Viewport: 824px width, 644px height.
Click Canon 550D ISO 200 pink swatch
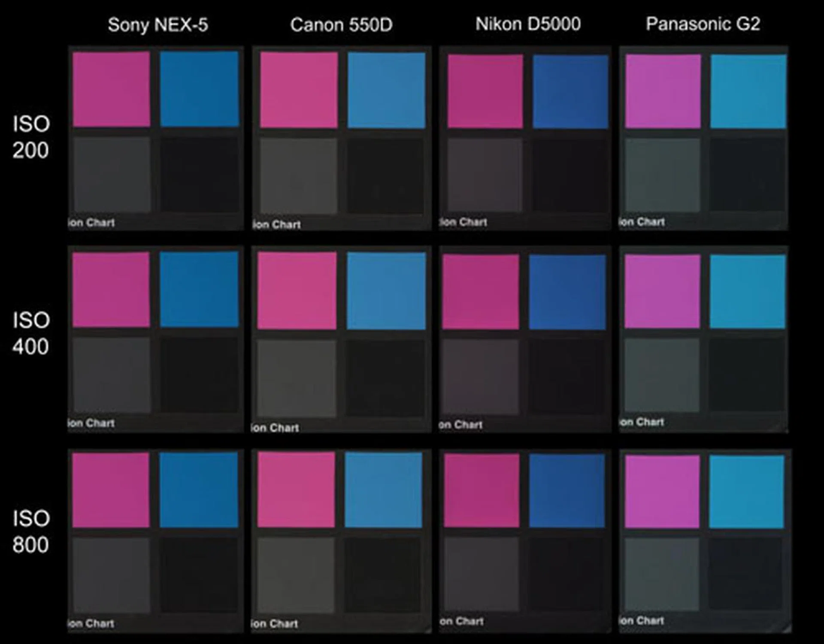[x=299, y=90]
